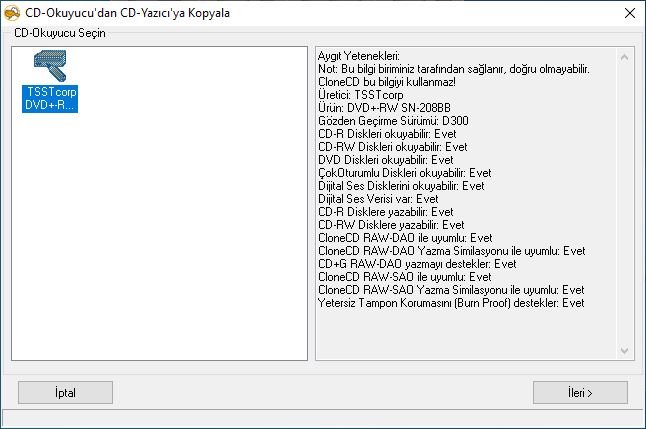Cancel with the İptal button
The height and width of the screenshot is (429, 646).
tap(65, 392)
